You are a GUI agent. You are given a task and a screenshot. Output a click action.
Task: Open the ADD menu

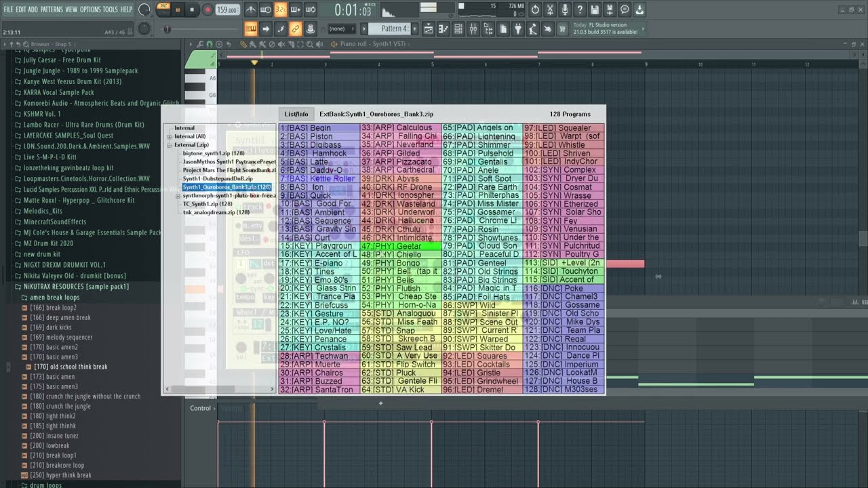[x=33, y=9]
